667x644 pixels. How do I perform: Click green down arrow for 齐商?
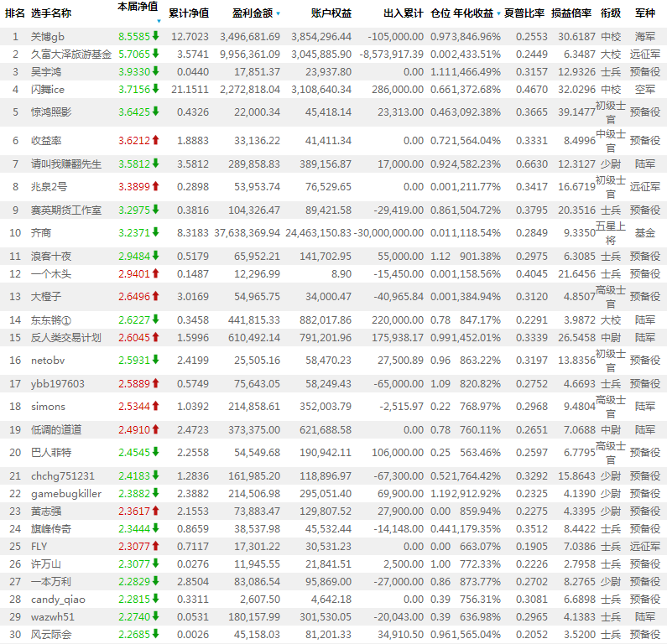156,232
